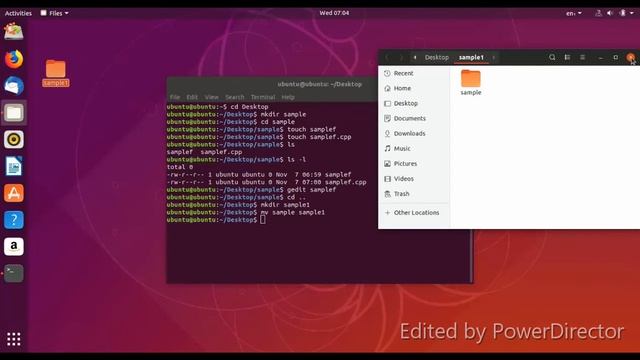Open the Files hamburger menu
Screen dimensions: 640x360
582,57
